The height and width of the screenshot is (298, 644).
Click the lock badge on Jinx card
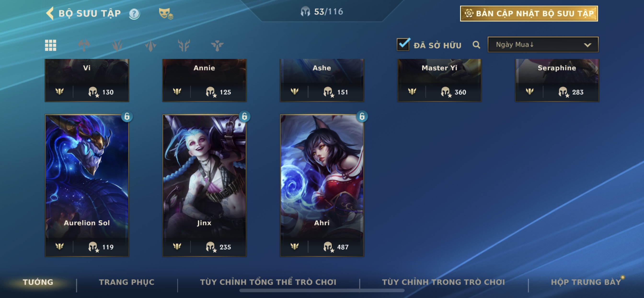[244, 116]
